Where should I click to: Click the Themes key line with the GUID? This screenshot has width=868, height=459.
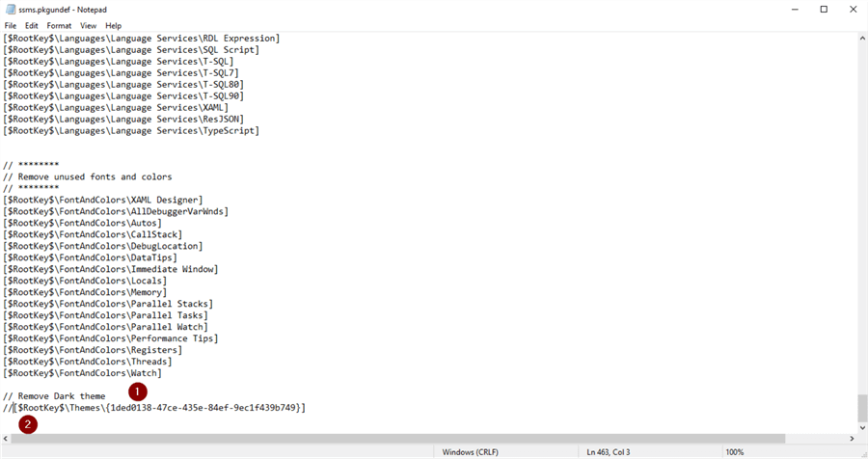tap(154, 408)
